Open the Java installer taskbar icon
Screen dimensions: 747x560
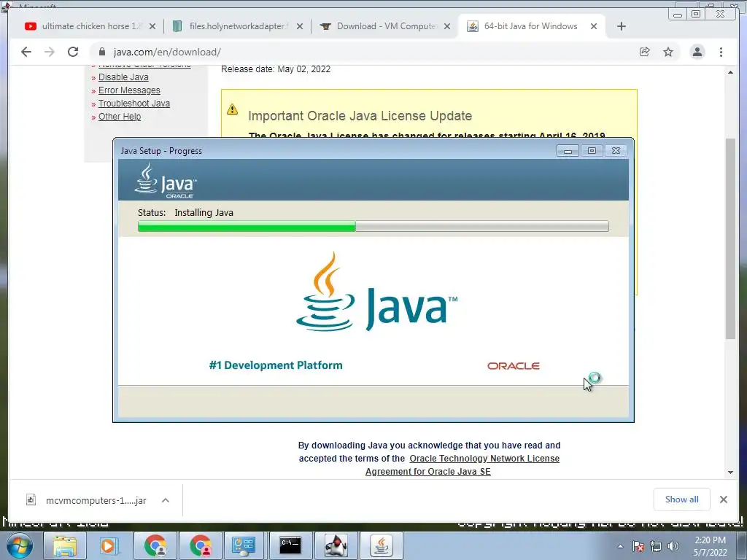coord(381,545)
